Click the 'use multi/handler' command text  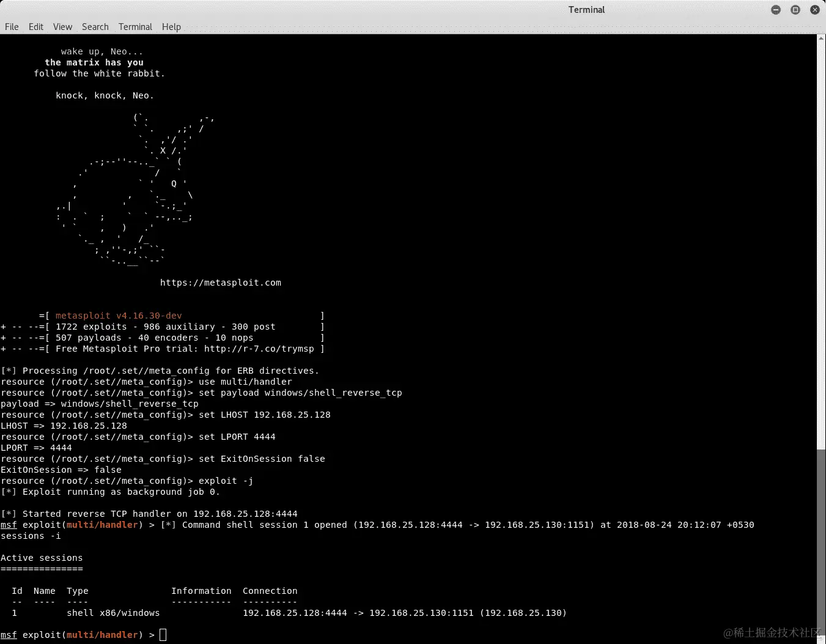245,382
